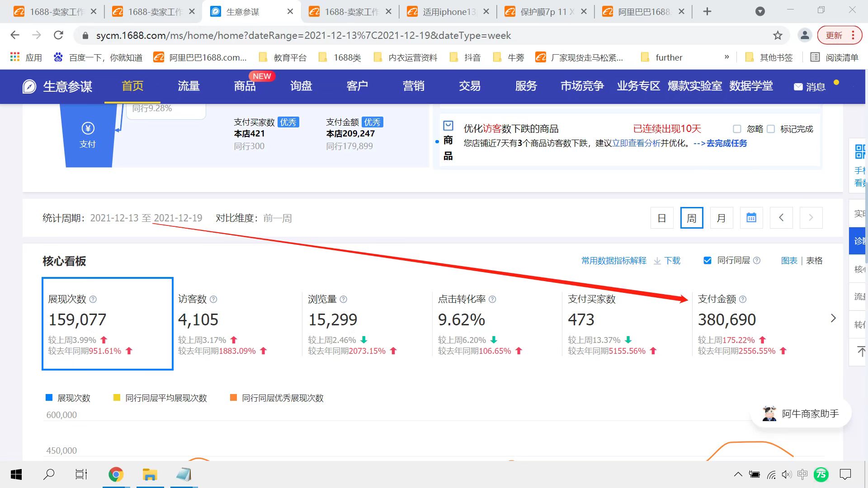Screen dimensions: 868x488
Task: Click the 消息 envelope icon
Action: tap(798, 87)
